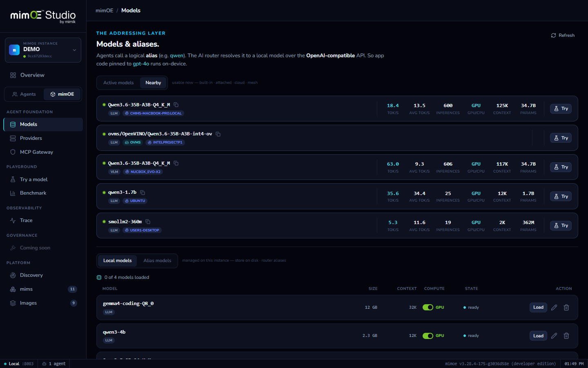This screenshot has width=588, height=368.
Task: Open the Discovery page
Action: (43, 275)
